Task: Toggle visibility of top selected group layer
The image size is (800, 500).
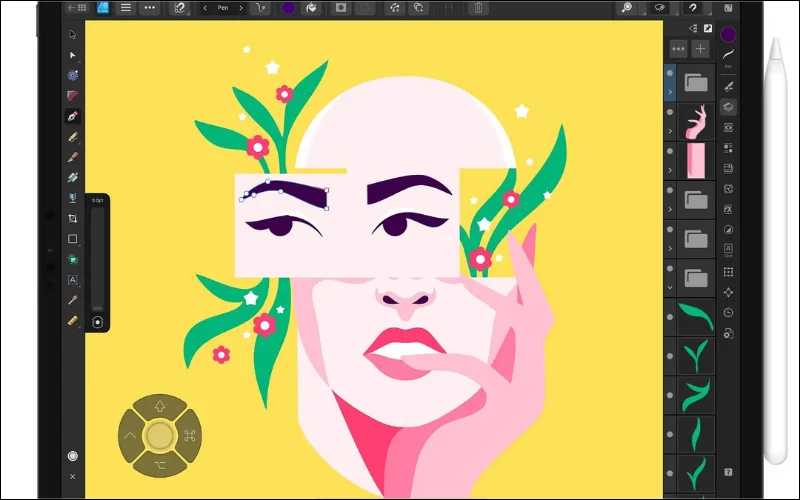Action: coord(670,73)
